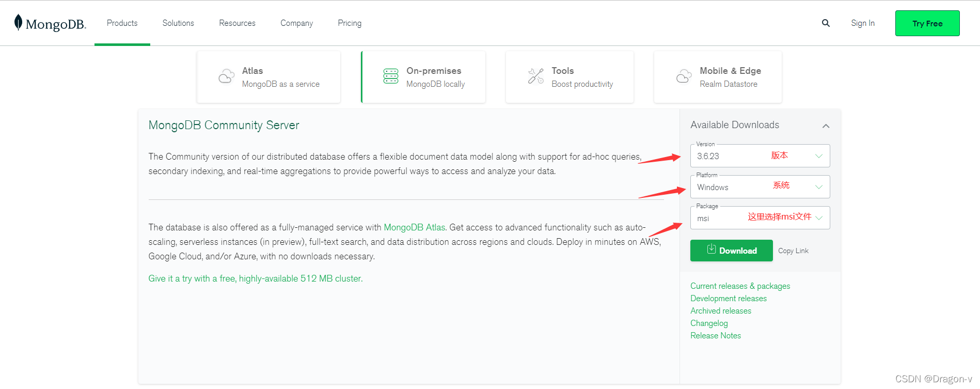Open the Version dropdown showing 3.6.23
The width and height of the screenshot is (980, 389).
(x=760, y=155)
